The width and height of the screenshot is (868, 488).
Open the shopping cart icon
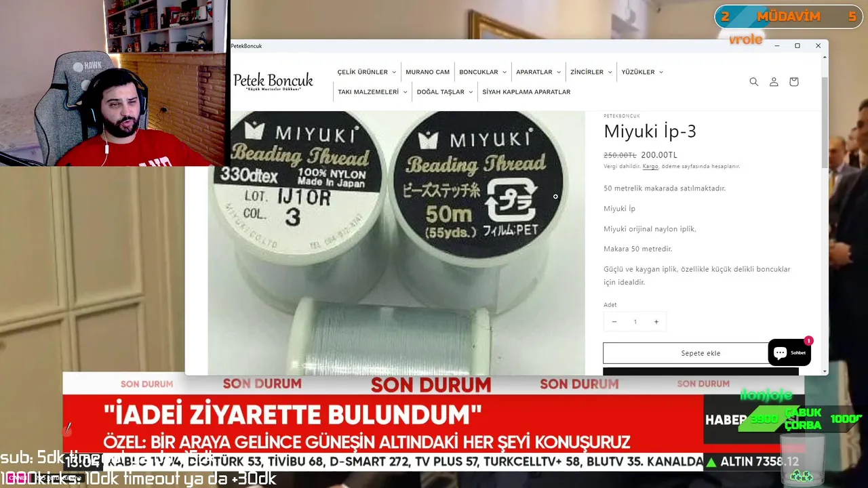(x=793, y=82)
